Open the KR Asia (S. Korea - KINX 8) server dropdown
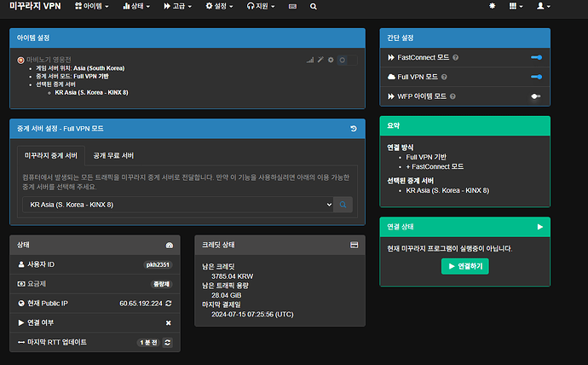 click(178, 205)
